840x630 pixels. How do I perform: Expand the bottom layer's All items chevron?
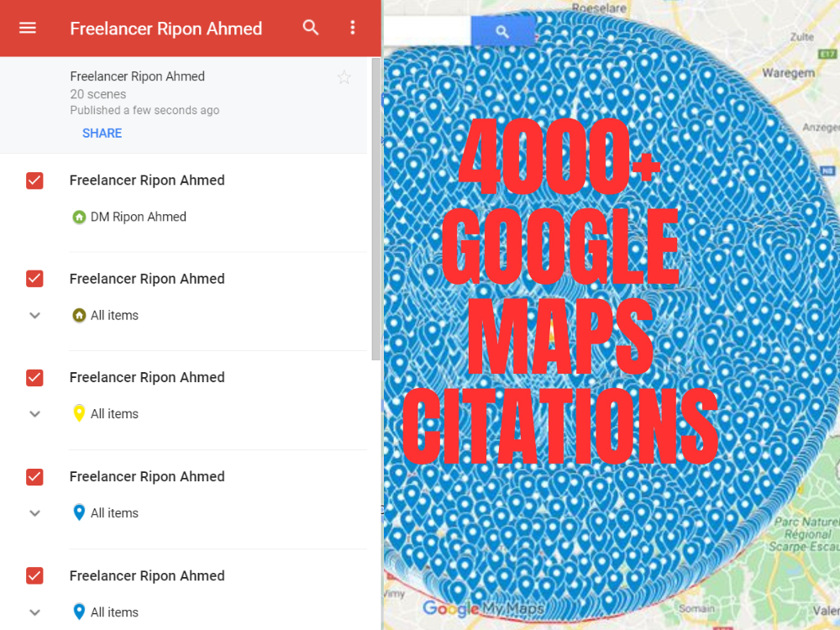click(x=34, y=612)
